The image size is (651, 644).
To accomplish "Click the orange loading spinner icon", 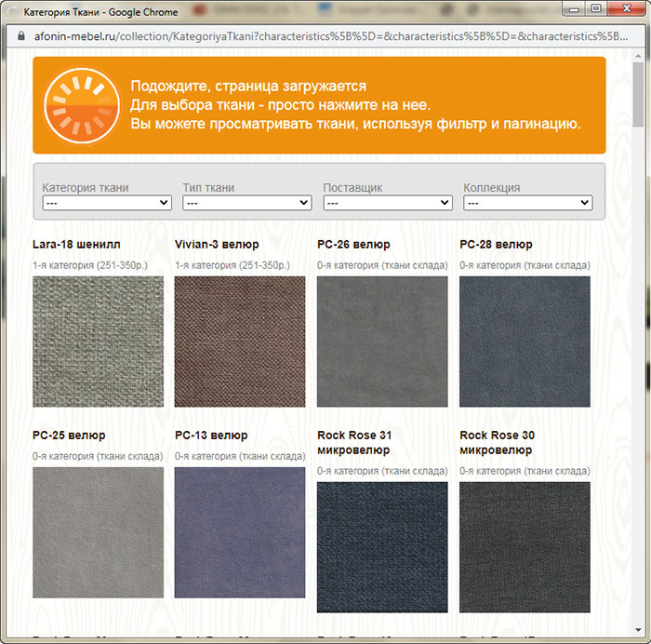I will [x=82, y=105].
